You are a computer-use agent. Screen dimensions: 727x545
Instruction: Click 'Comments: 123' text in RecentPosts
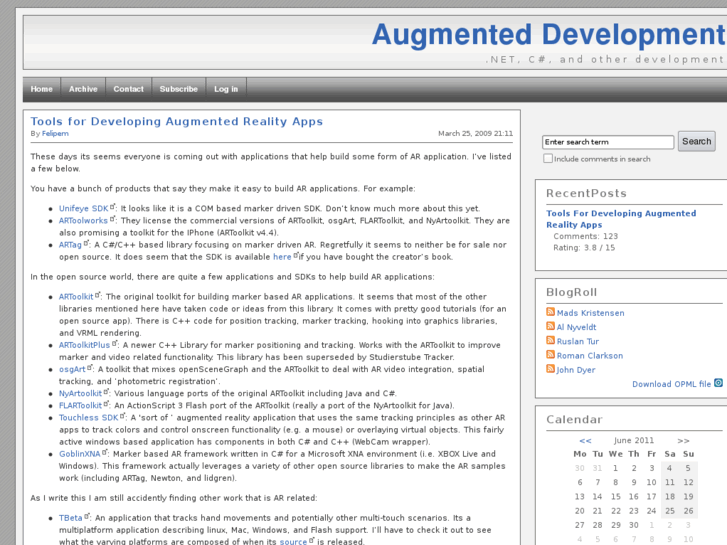tap(585, 236)
